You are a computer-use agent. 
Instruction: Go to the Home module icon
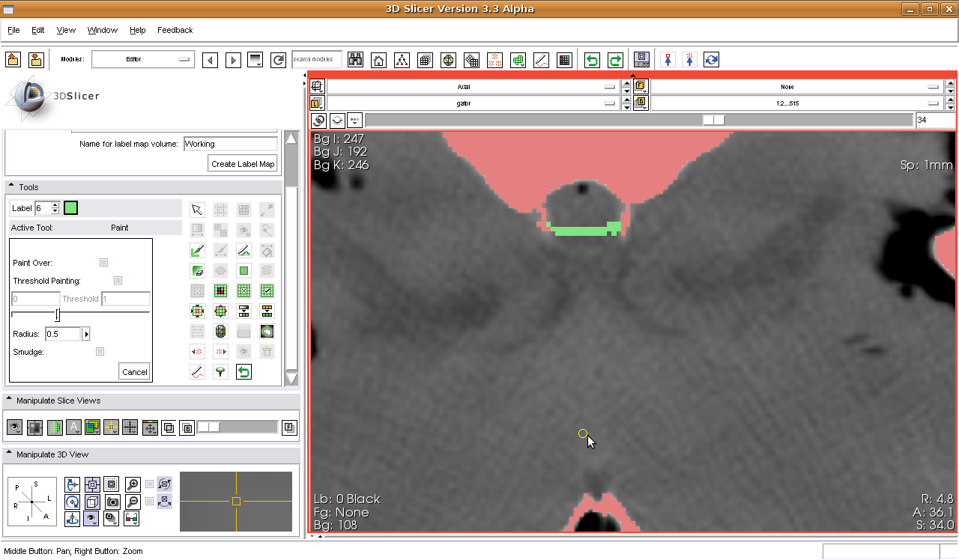click(x=378, y=60)
